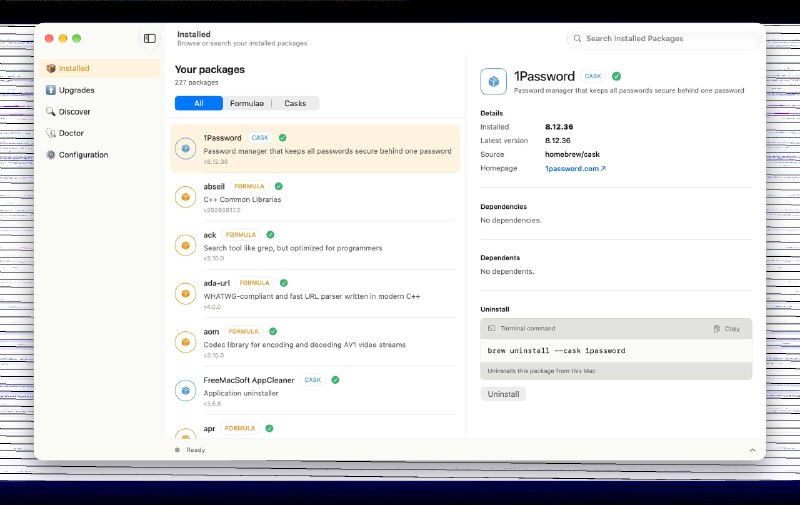Click the CASK badge next to AppCleaner
The image size is (800, 505).
point(313,380)
